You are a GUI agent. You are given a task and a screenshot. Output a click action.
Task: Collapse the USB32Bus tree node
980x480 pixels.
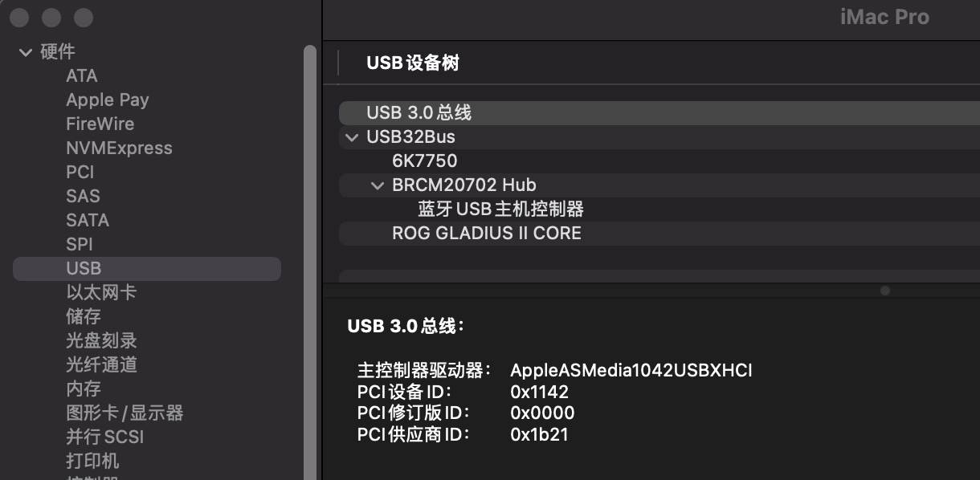351,137
